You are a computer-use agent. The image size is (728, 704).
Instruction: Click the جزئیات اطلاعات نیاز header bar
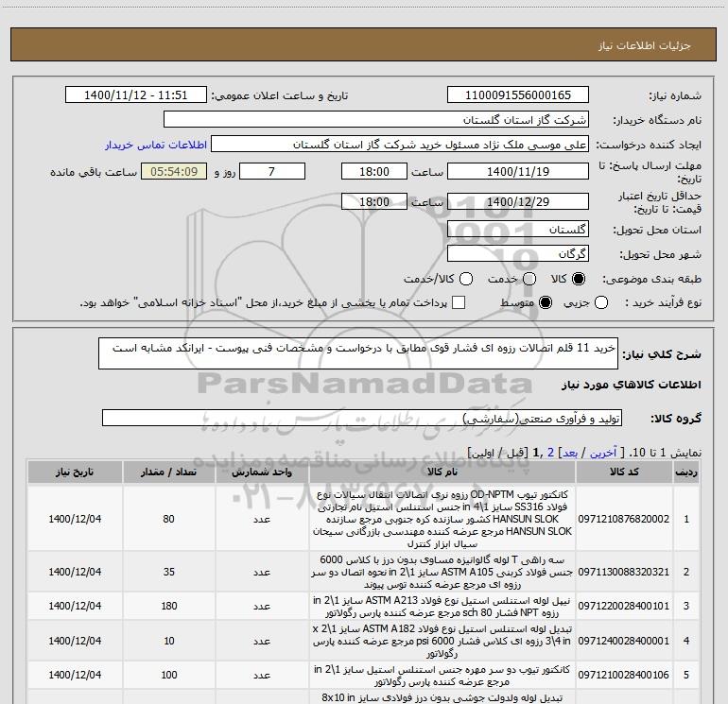[x=364, y=44]
